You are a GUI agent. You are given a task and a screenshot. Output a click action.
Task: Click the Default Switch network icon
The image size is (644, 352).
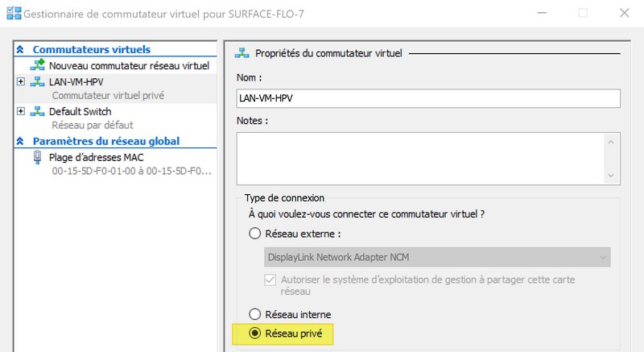pos(37,112)
